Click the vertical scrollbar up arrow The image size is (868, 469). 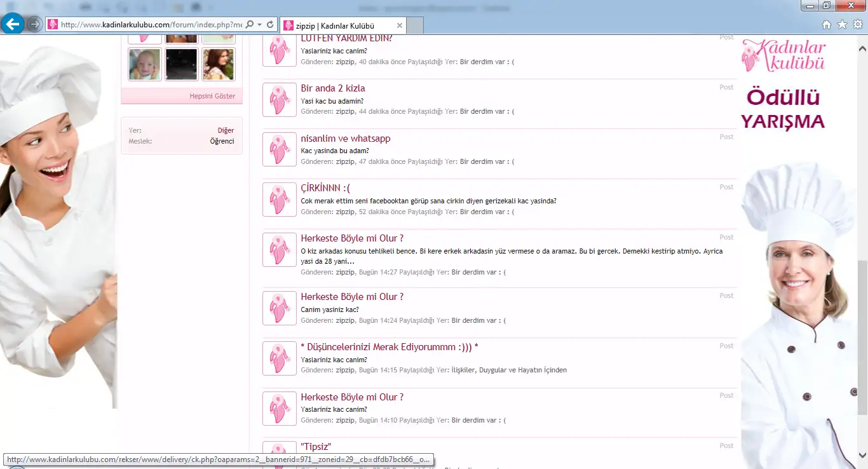862,48
